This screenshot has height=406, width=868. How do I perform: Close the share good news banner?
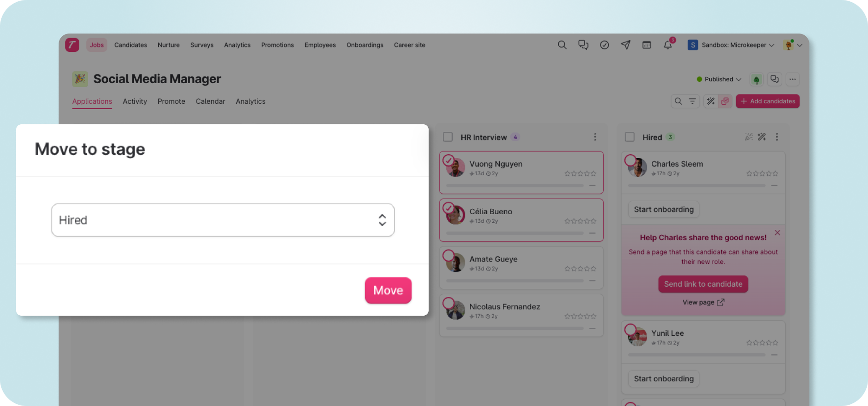pyautogui.click(x=778, y=233)
